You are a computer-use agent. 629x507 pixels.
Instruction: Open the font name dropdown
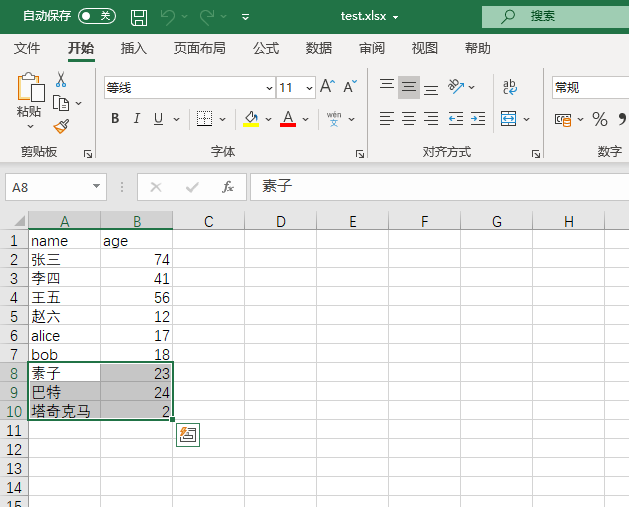(x=269, y=88)
